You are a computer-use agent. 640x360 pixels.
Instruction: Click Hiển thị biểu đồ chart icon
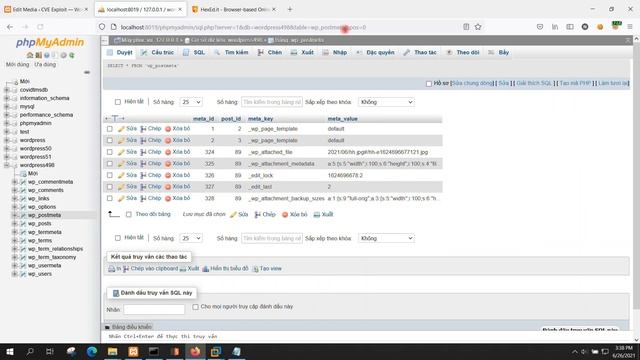(206, 269)
